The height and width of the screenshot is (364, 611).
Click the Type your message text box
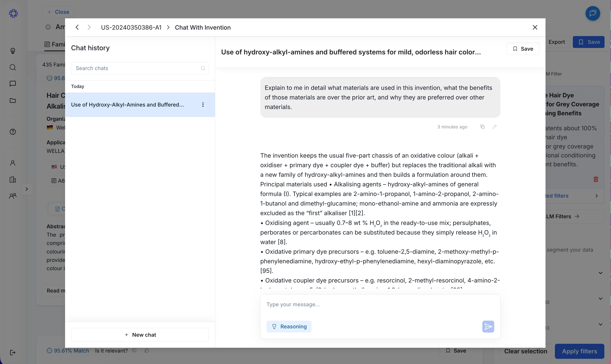tap(380, 305)
